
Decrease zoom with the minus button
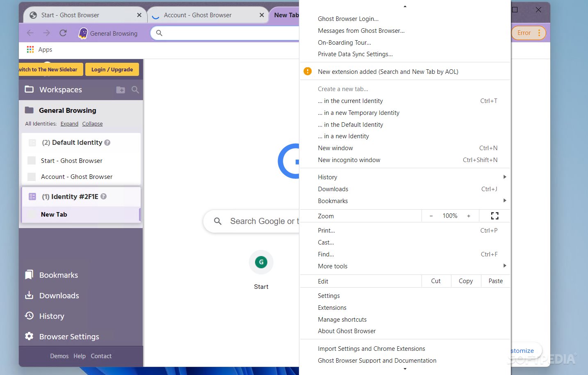[x=431, y=216]
